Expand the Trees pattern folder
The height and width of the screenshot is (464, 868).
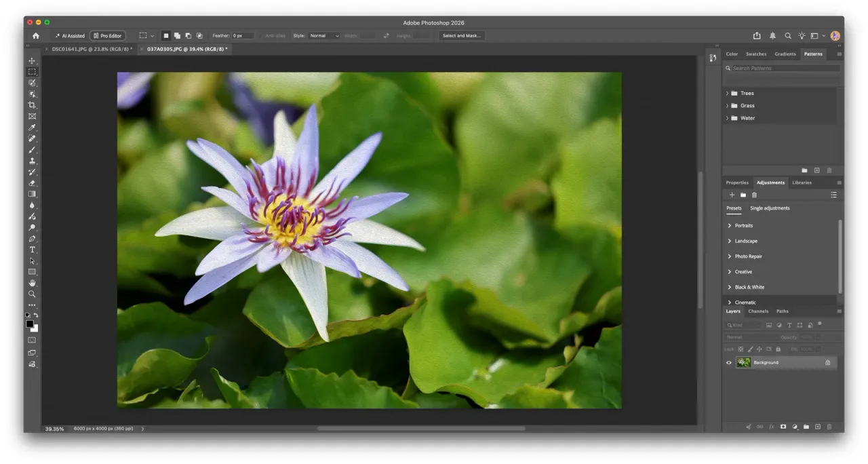coord(727,94)
